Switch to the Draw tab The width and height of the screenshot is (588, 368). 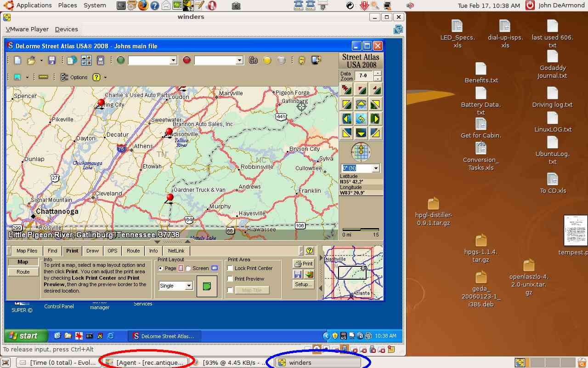pyautogui.click(x=92, y=251)
